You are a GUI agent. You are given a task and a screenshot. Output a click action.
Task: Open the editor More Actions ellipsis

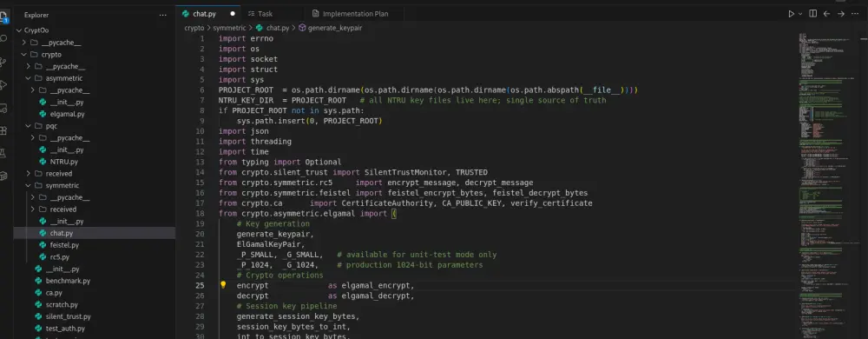855,14
